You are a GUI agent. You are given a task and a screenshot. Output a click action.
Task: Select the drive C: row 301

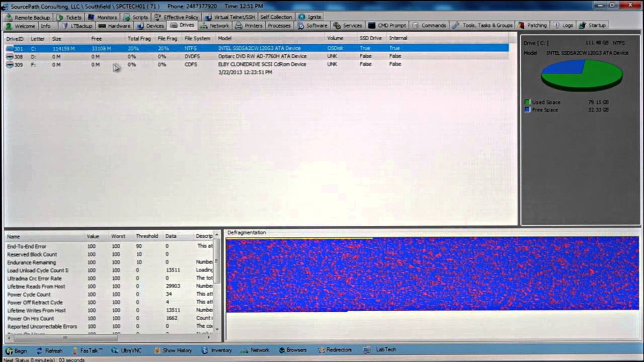click(257, 48)
